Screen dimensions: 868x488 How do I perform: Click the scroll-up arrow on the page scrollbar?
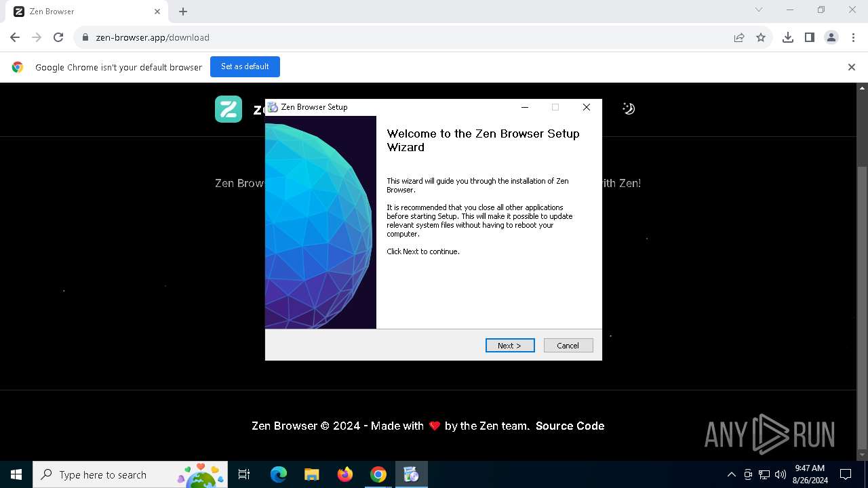(863, 88)
